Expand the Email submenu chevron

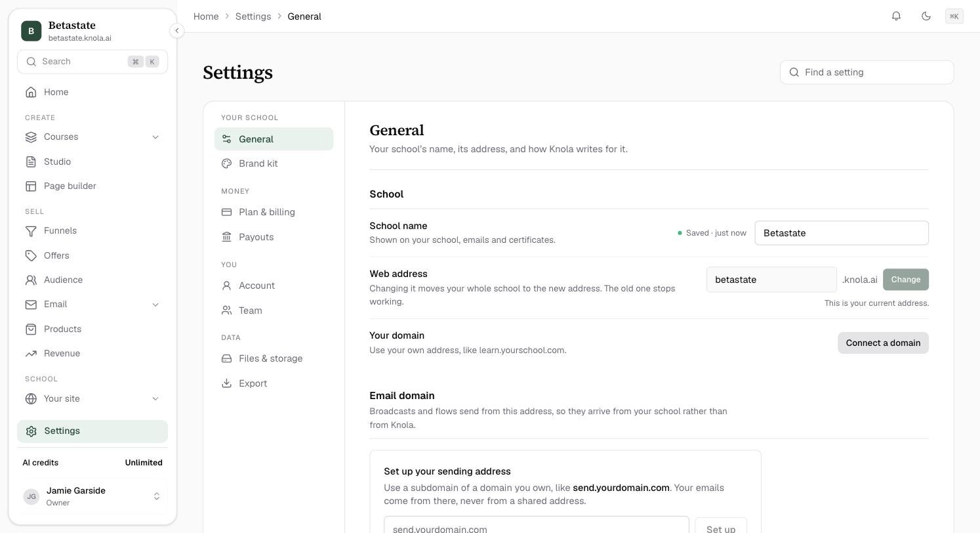pos(155,305)
